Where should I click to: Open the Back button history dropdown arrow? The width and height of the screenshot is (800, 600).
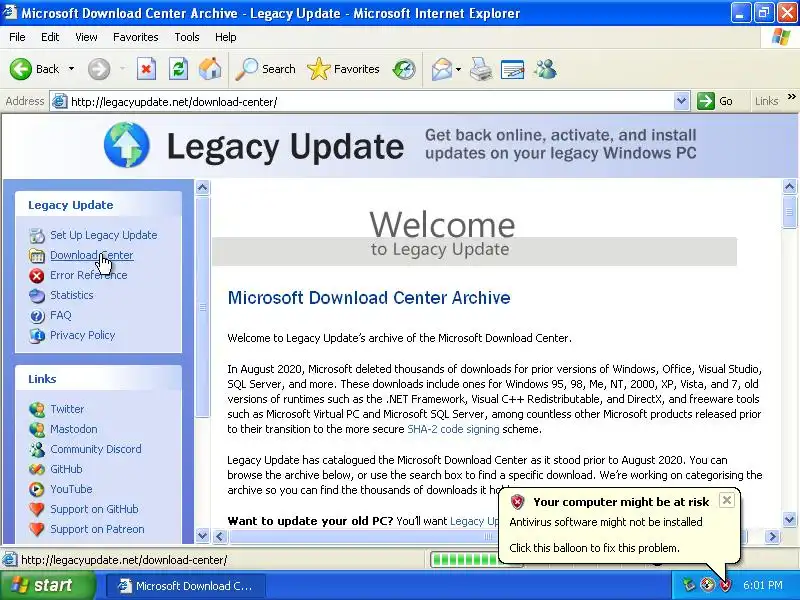[71, 69]
